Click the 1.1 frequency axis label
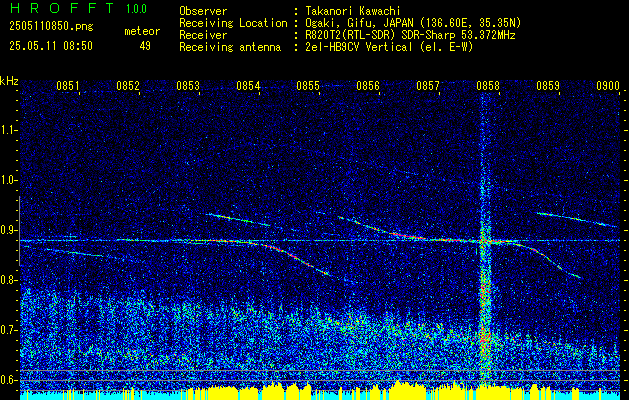This screenshot has height=400, width=629. 8,130
